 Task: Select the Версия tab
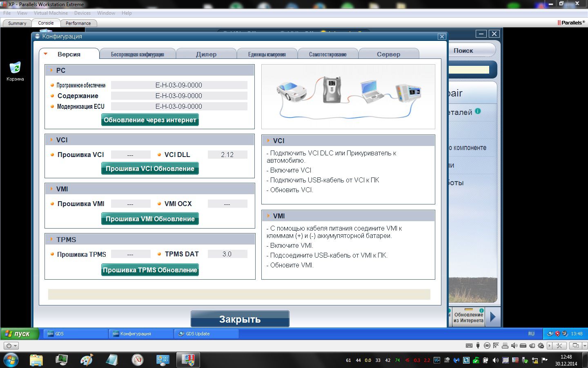(x=69, y=54)
